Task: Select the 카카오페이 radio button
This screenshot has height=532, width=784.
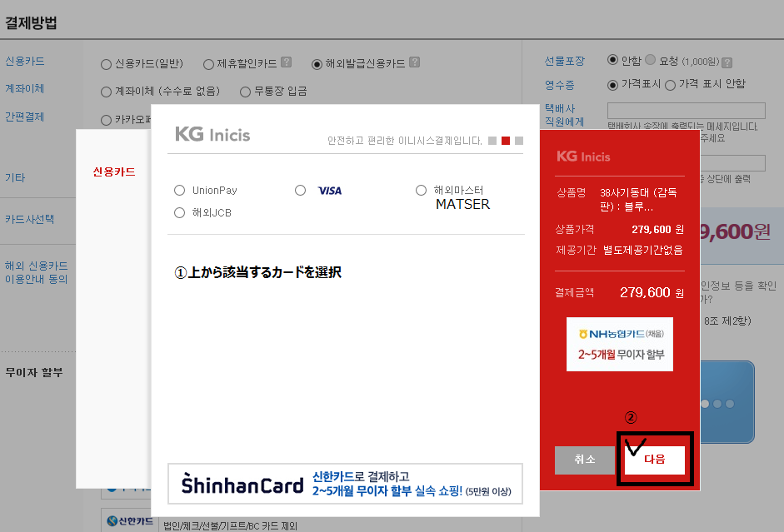Action: (x=106, y=121)
